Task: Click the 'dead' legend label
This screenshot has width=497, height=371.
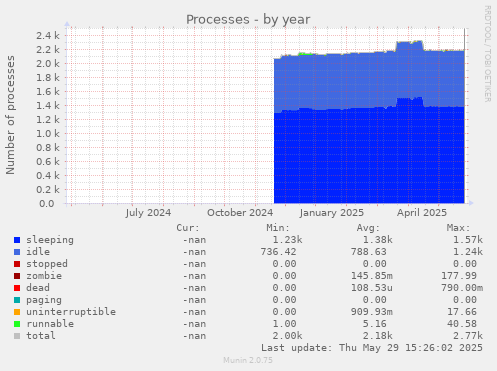Action: coord(38,288)
